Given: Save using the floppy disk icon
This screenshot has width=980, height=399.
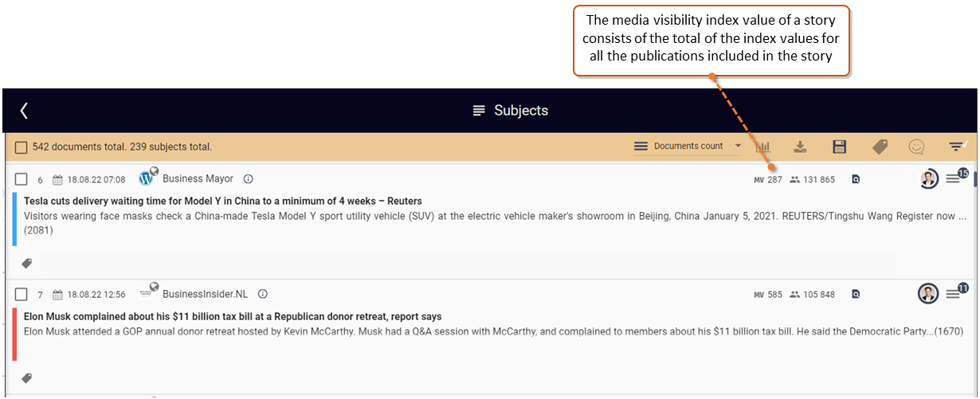Looking at the screenshot, I should pos(839,147).
